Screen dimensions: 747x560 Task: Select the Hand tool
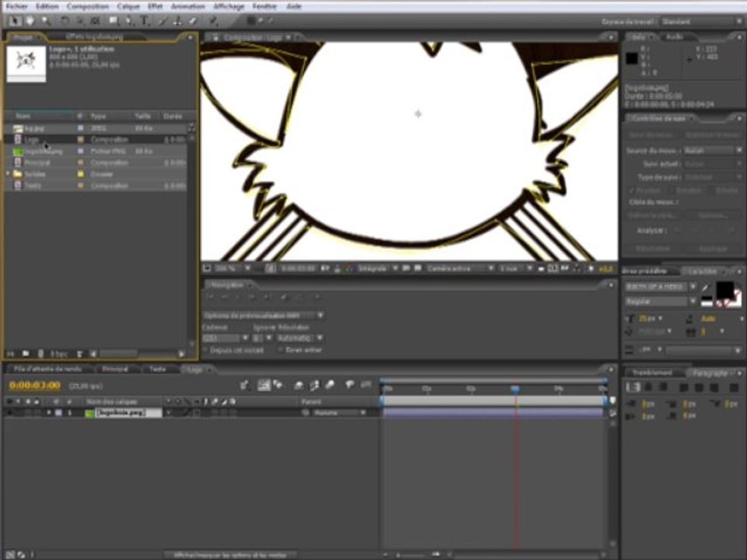(x=30, y=21)
